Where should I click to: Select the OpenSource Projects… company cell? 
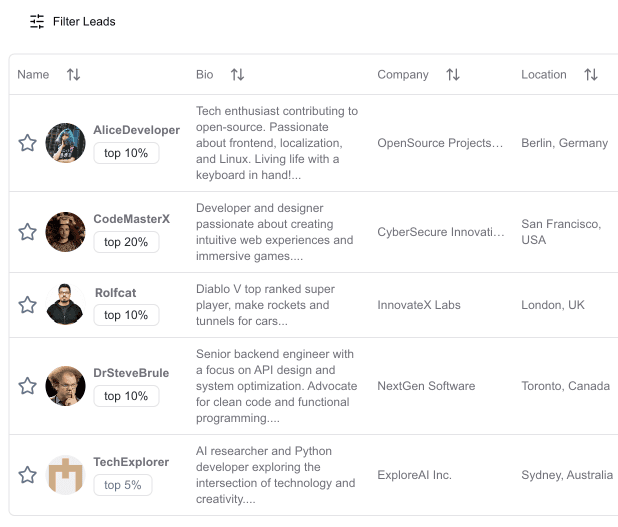click(440, 143)
